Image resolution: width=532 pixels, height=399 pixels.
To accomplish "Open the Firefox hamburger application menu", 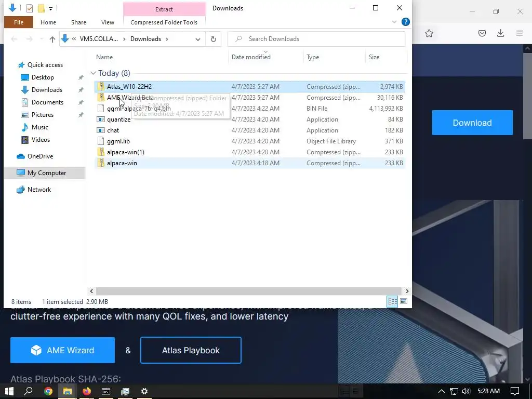I will [520, 33].
